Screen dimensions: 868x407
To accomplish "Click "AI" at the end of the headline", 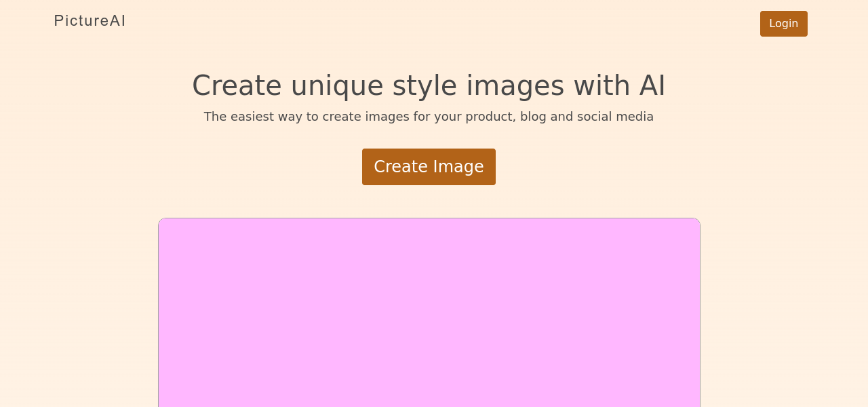I will (652, 85).
